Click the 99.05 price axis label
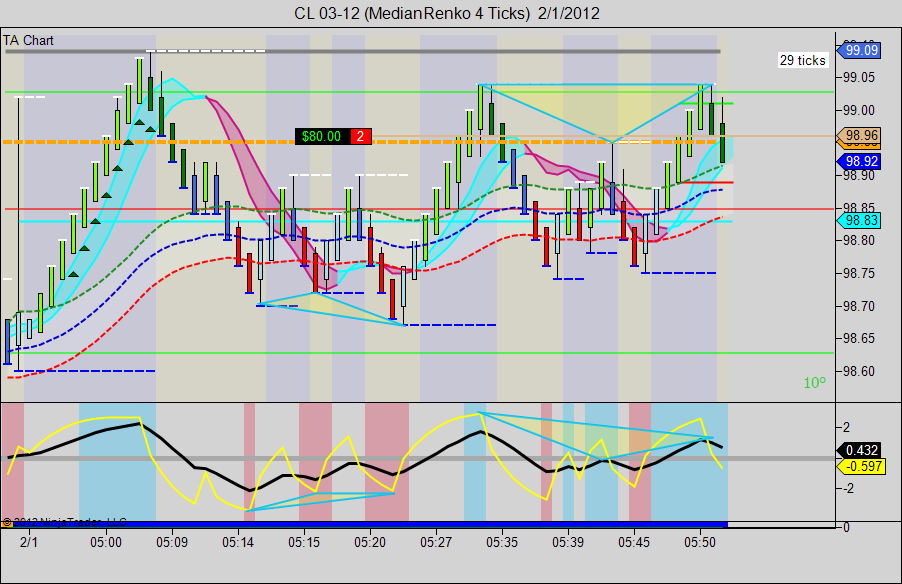 tap(858, 78)
